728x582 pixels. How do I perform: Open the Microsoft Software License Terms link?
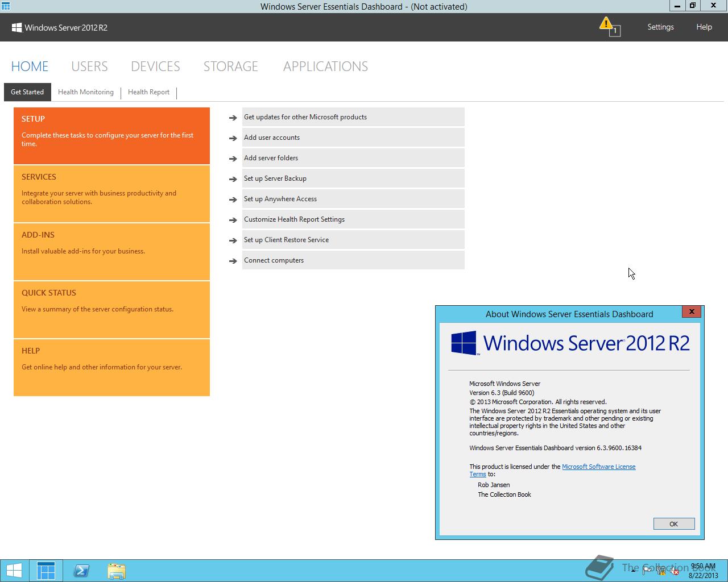tap(598, 467)
